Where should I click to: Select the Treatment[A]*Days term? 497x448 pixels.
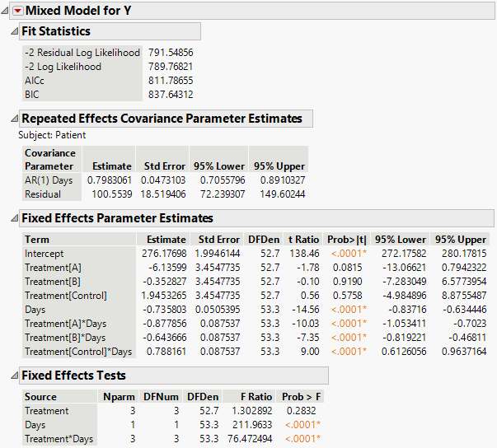[x=66, y=324]
